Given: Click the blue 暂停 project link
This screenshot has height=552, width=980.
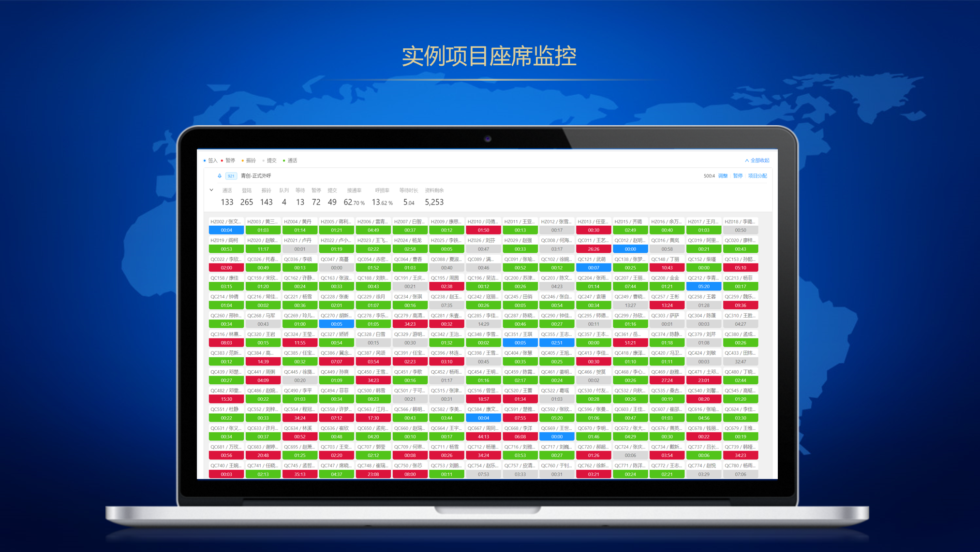Looking at the screenshot, I should point(737,176).
